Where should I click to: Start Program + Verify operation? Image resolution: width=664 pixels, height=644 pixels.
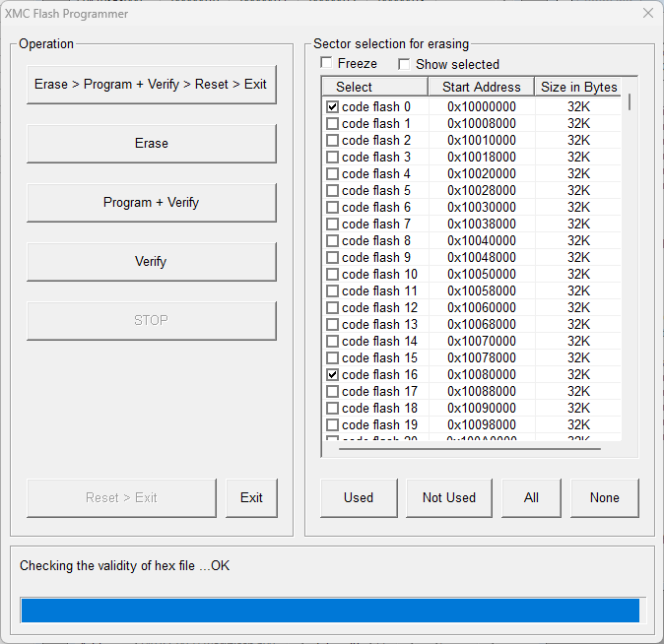click(151, 203)
